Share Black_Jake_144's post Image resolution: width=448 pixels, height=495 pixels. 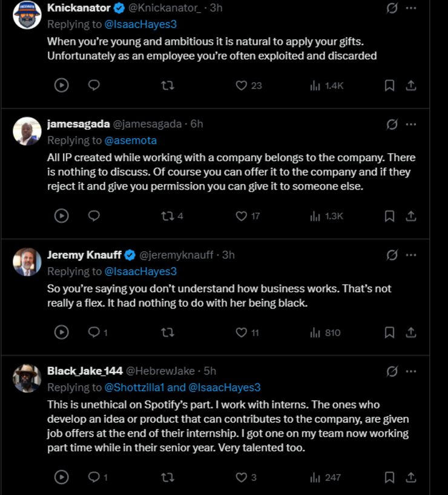point(411,478)
